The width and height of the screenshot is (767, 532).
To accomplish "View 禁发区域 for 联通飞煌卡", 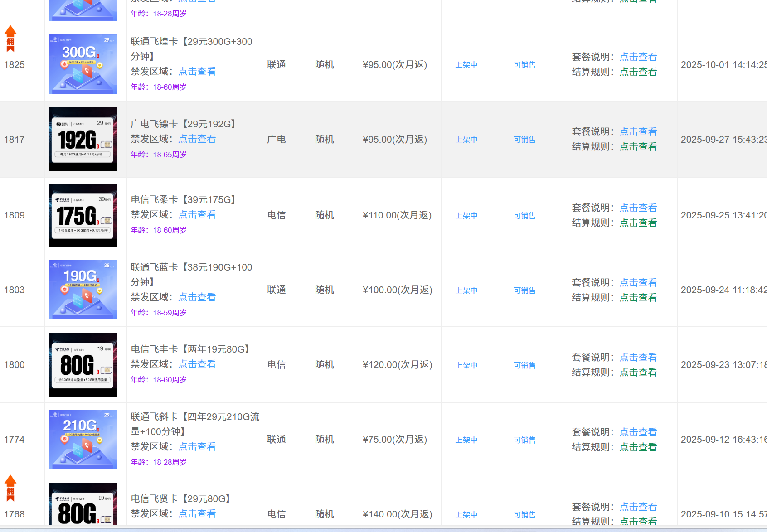I will point(197,72).
